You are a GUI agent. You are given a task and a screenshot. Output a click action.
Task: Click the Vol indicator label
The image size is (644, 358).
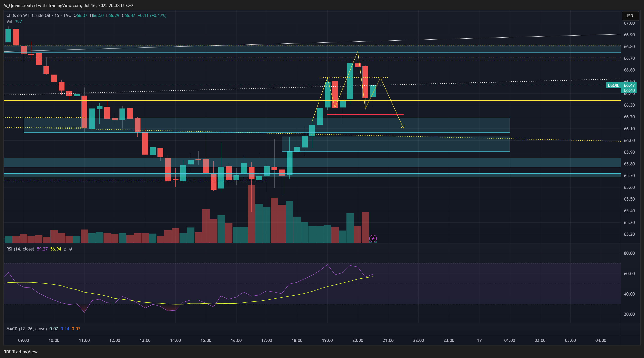(x=9, y=22)
